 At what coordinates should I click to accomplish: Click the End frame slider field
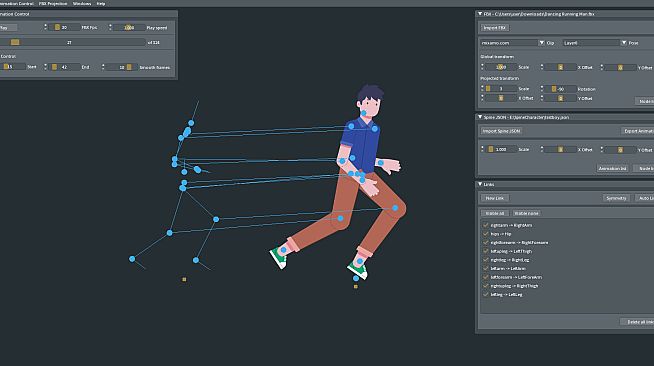64,67
